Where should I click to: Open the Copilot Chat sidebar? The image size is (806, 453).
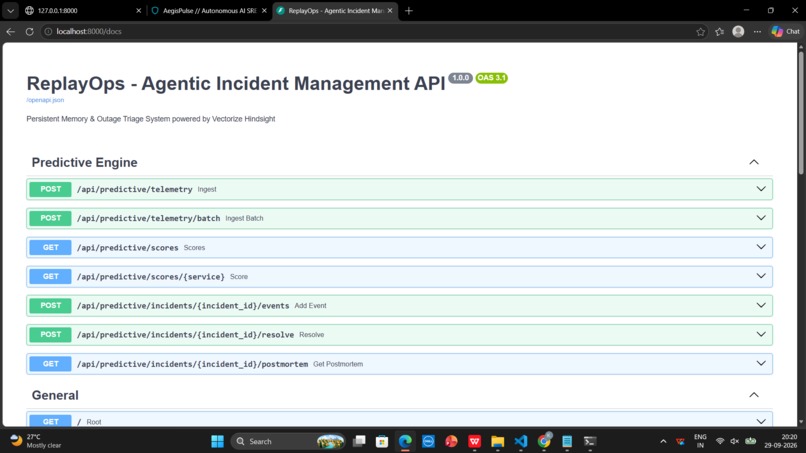[786, 31]
